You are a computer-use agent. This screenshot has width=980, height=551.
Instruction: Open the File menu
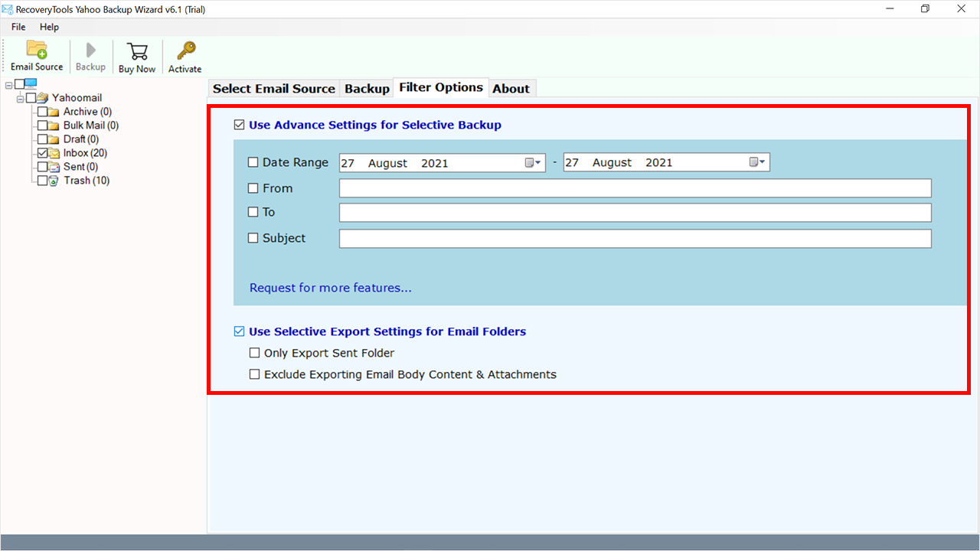click(18, 27)
